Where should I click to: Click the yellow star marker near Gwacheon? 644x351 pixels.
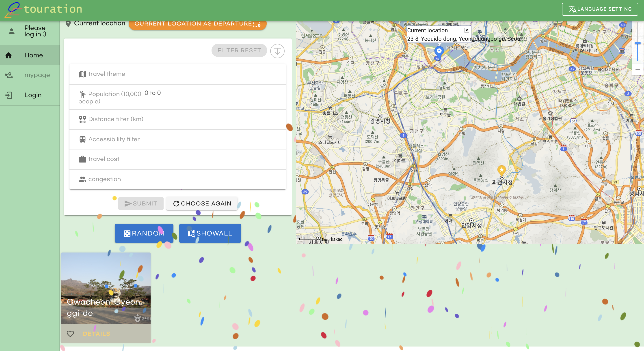click(x=501, y=170)
